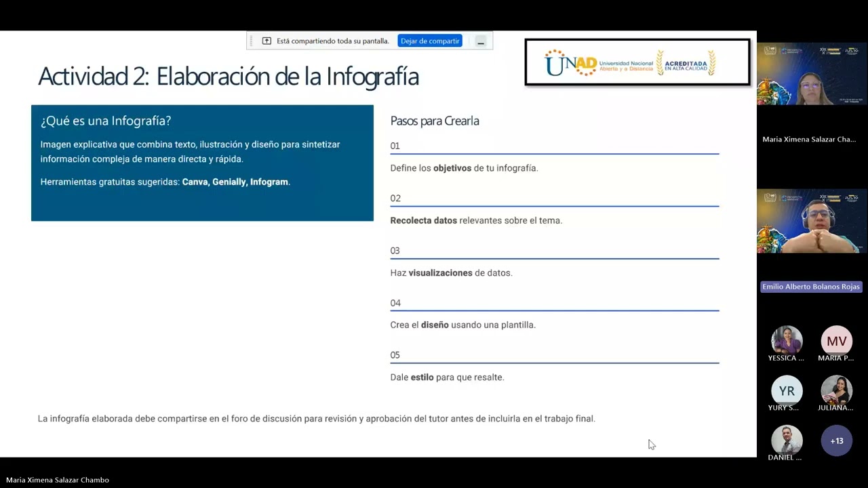Image resolution: width=868 pixels, height=488 pixels.
Task: Click the heading ¿Qué es una Infografía?
Action: point(106,121)
